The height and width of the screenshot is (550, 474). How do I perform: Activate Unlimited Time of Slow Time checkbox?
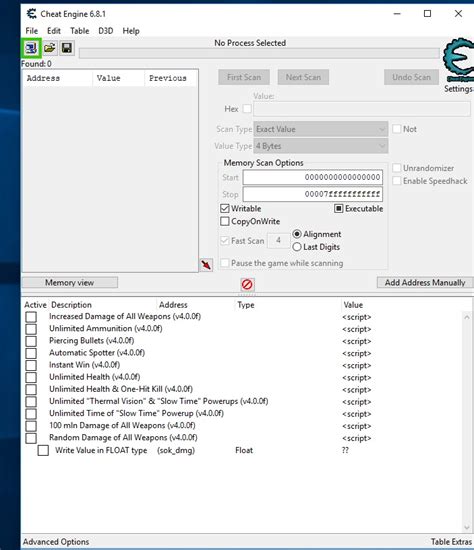[x=31, y=414]
